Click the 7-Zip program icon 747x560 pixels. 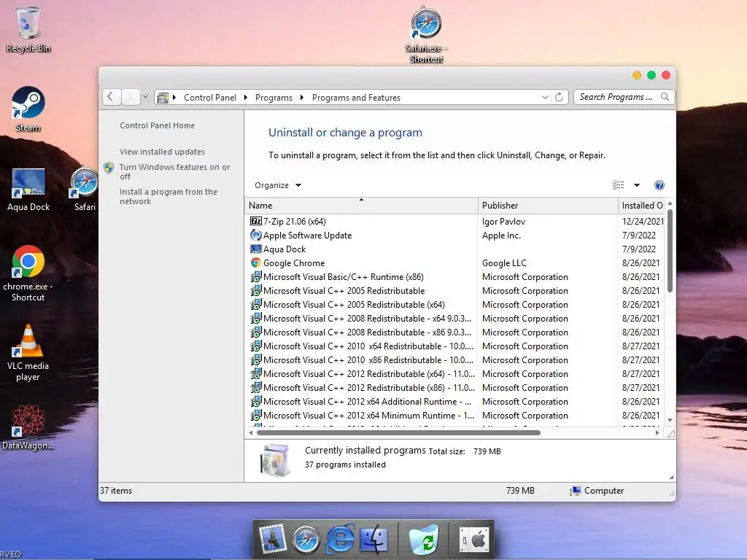pyautogui.click(x=256, y=222)
